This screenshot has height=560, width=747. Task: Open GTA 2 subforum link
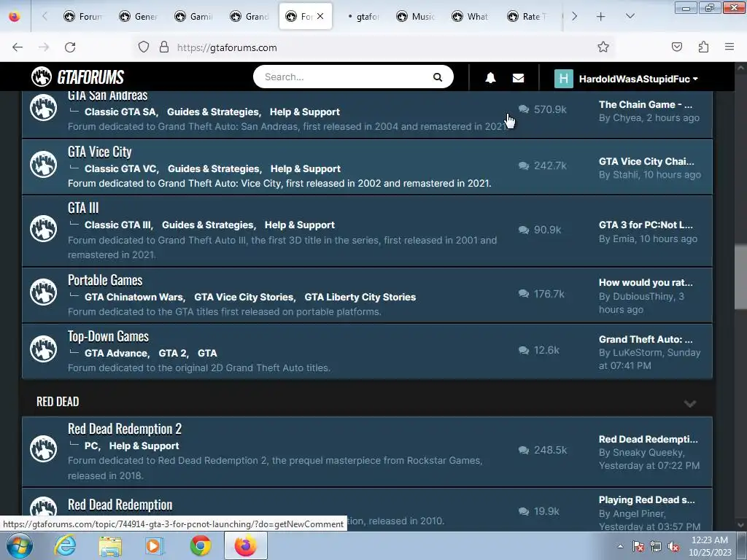(x=172, y=353)
